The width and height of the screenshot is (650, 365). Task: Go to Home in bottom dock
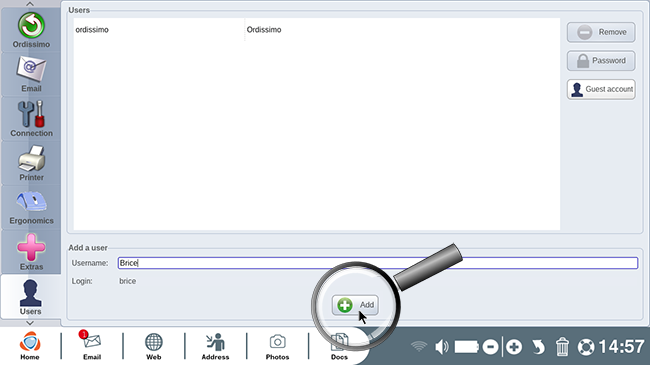pos(30,346)
